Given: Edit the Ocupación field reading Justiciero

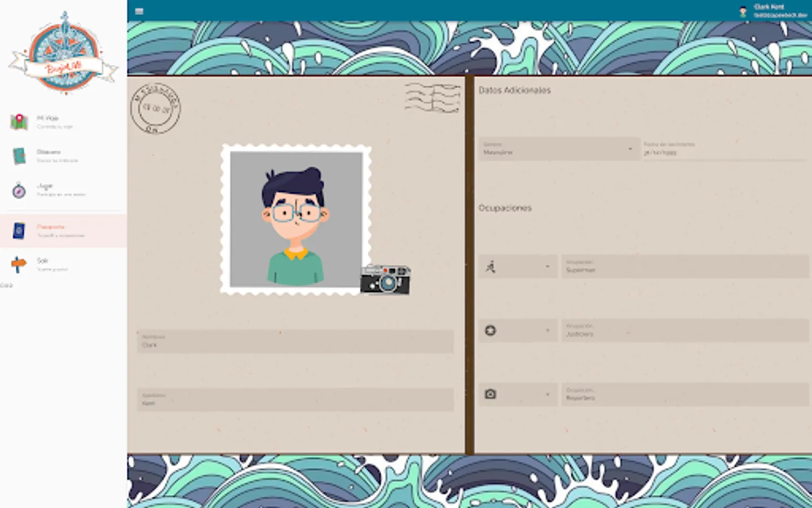Looking at the screenshot, I should [x=685, y=331].
